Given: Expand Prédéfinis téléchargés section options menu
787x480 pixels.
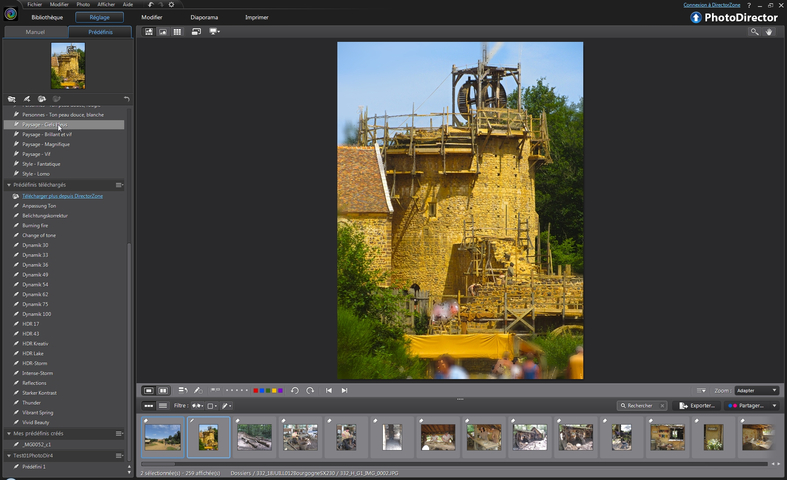Looking at the screenshot, I should coord(120,185).
